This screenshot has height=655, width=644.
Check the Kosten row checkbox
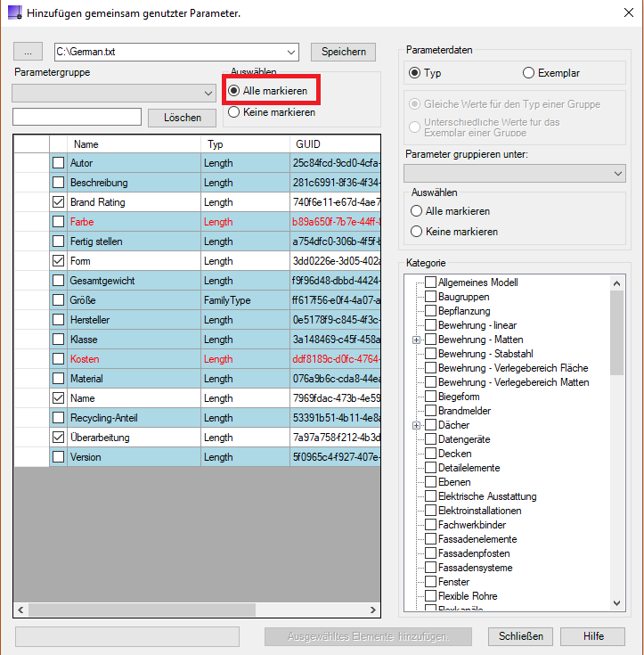pos(59,359)
